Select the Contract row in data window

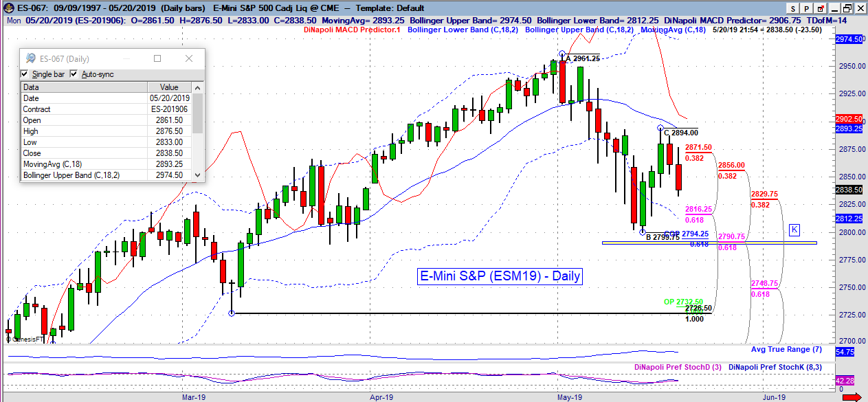coord(107,109)
